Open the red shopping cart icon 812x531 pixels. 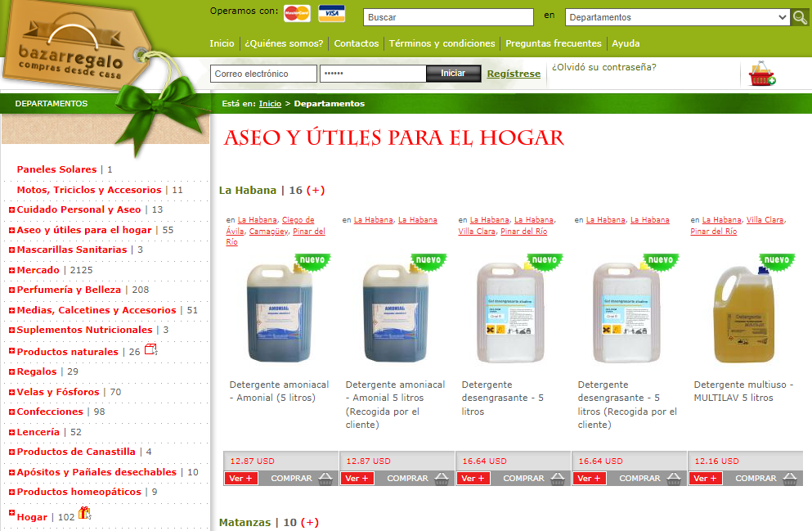pos(762,74)
